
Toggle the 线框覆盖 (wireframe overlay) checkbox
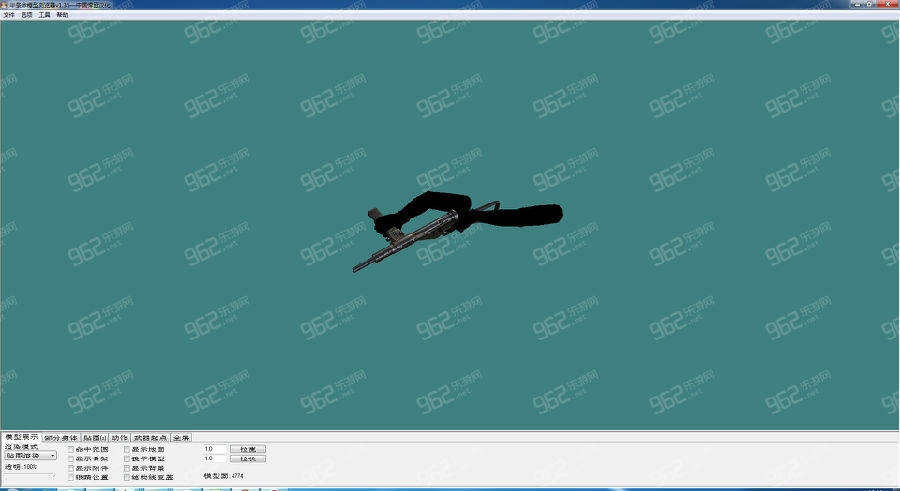point(127,477)
